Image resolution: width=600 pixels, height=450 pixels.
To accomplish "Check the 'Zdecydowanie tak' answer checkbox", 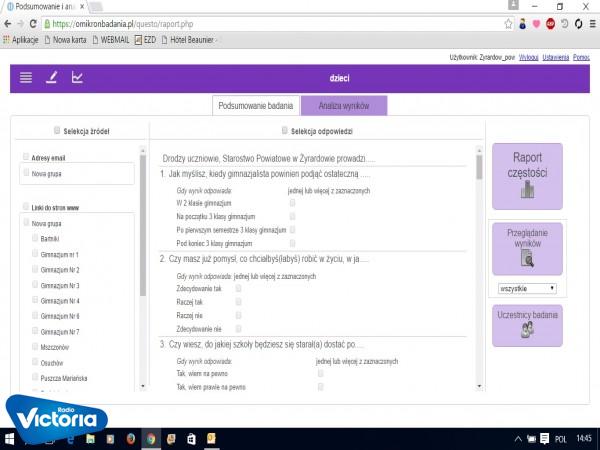I will (x=238, y=288).
